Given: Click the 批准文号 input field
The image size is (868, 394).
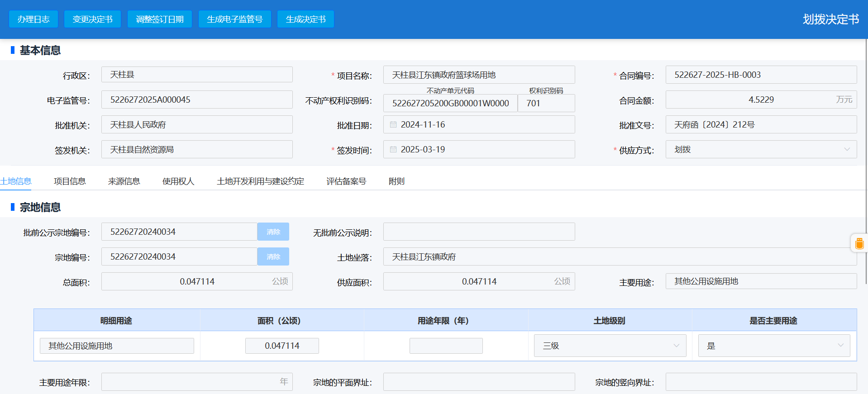Looking at the screenshot, I should click(761, 124).
